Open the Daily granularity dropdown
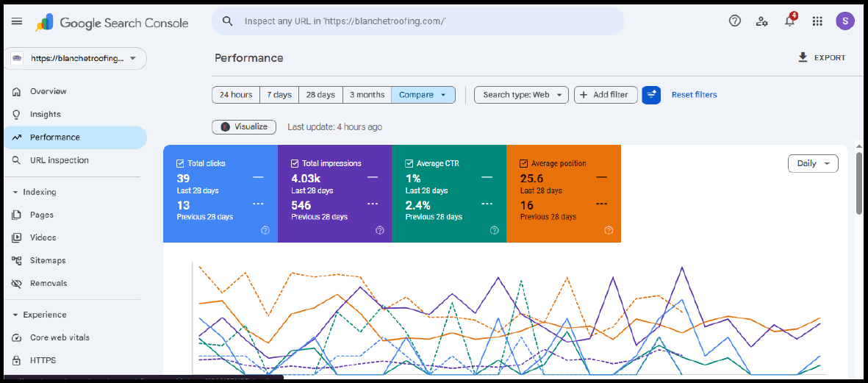Viewport: 868px width, 383px height. (x=813, y=163)
